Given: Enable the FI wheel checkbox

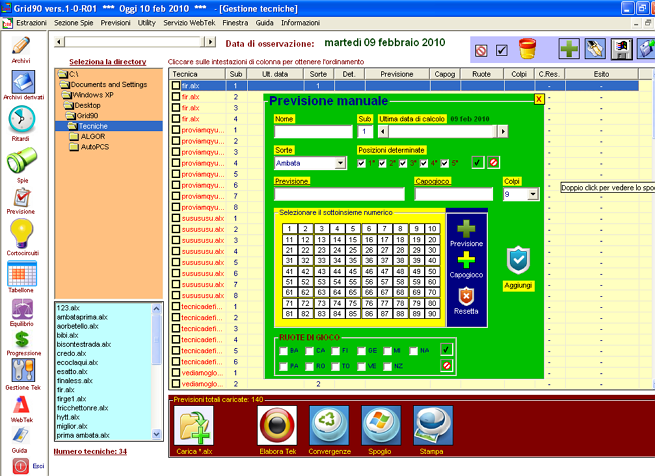Looking at the screenshot, I should pyautogui.click(x=335, y=351).
